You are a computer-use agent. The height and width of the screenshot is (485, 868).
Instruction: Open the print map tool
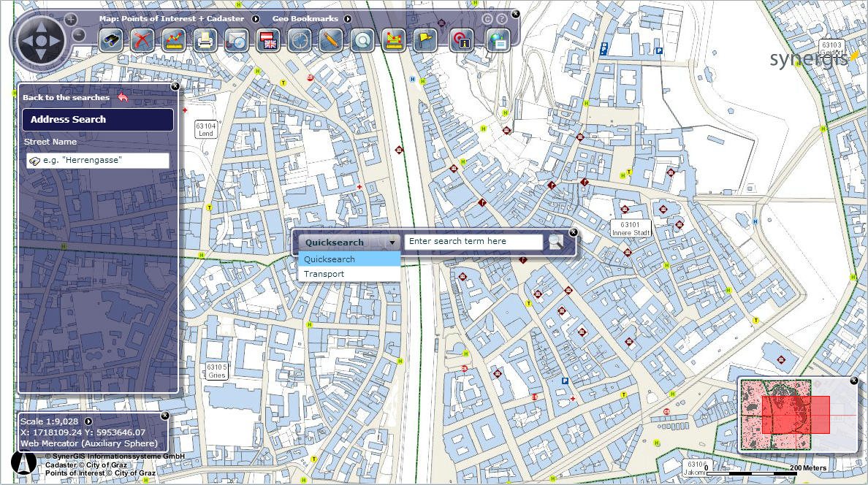tap(205, 41)
